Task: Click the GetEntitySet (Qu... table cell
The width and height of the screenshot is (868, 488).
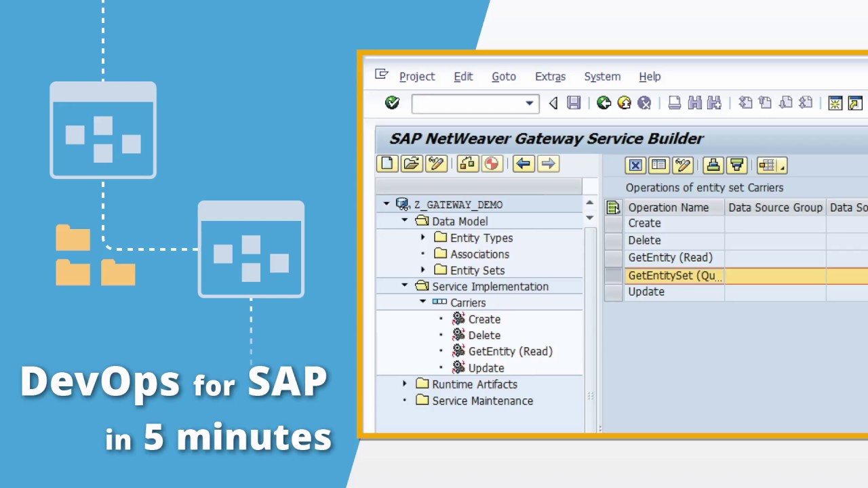Action: 674,275
